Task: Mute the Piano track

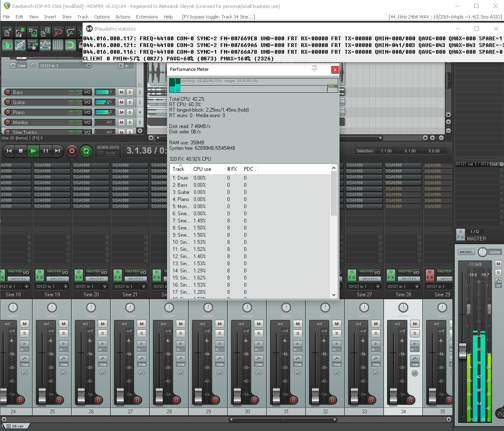Action: 122,112
